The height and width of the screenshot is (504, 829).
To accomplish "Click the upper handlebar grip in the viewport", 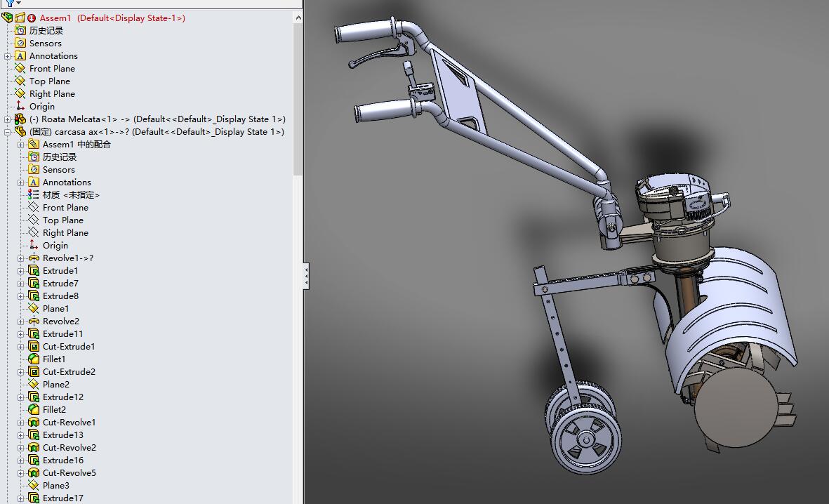I will [365, 33].
